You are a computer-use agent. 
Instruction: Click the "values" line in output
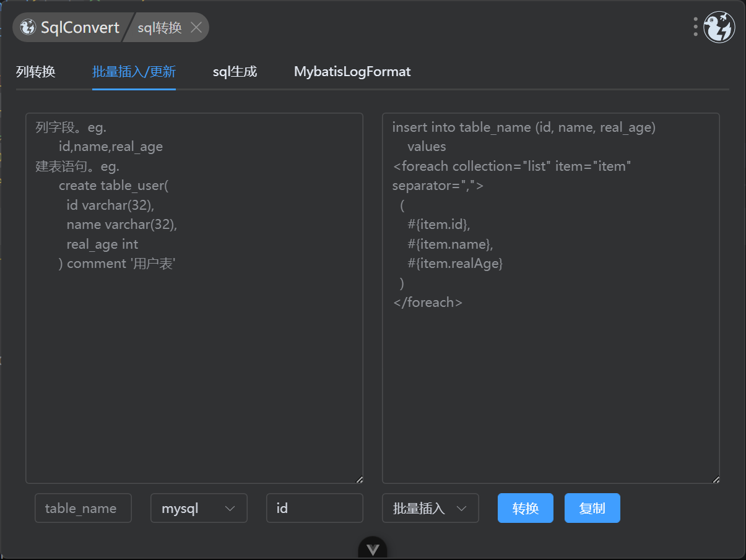(x=427, y=147)
